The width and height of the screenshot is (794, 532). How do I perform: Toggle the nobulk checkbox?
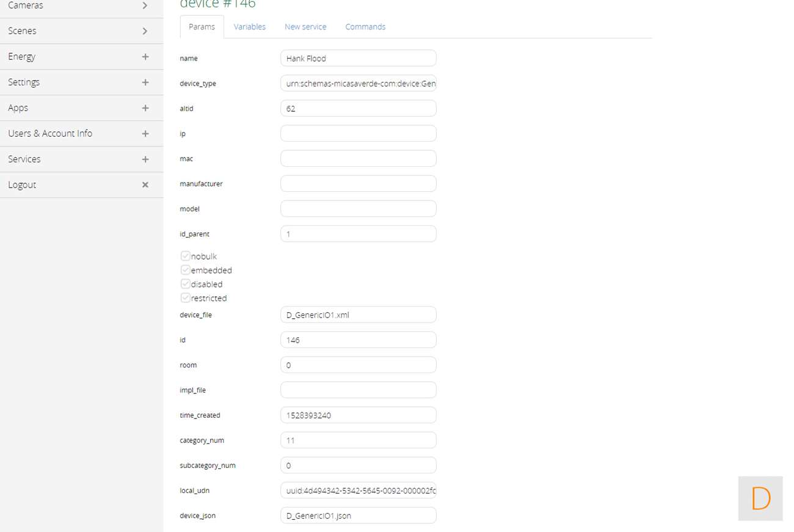click(x=185, y=257)
